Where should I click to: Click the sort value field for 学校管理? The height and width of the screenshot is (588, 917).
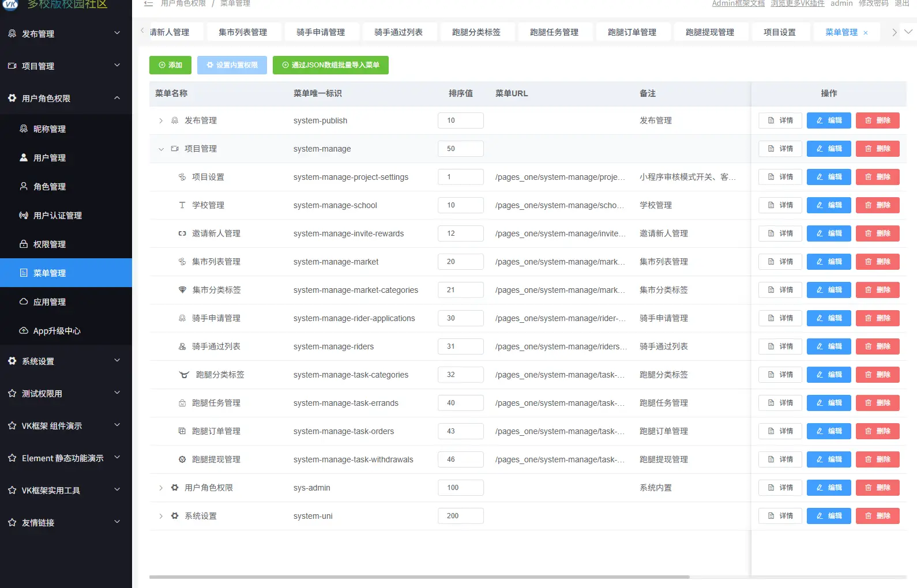click(460, 205)
